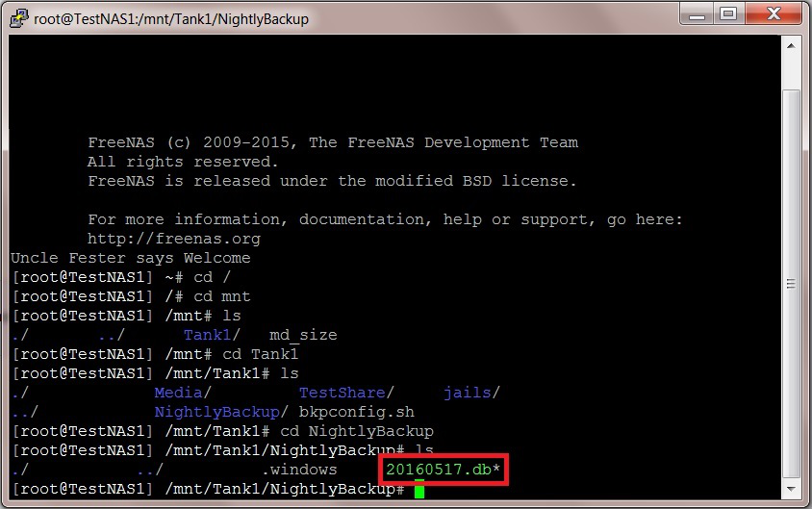Click the "Uncle Fester says Welcome" line
The height and width of the screenshot is (509, 812).
[130, 258]
